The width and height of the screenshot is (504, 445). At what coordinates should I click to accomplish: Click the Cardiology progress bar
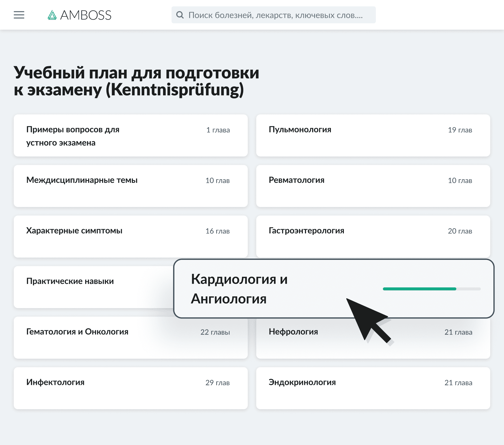coord(431,289)
